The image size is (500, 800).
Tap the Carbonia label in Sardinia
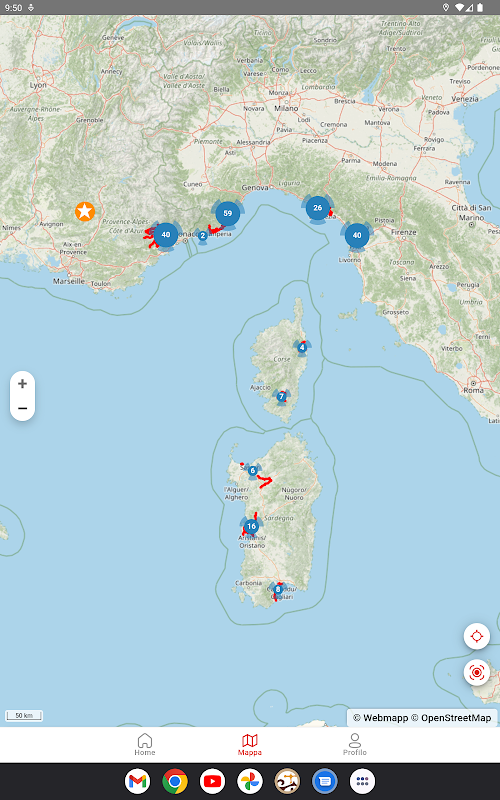(248, 583)
